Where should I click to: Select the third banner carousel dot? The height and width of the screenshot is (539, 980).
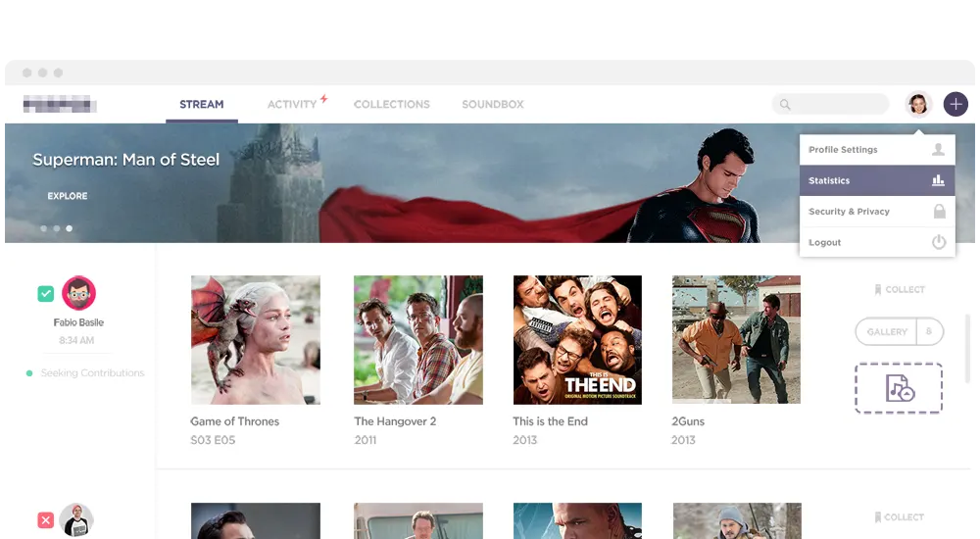click(x=70, y=228)
